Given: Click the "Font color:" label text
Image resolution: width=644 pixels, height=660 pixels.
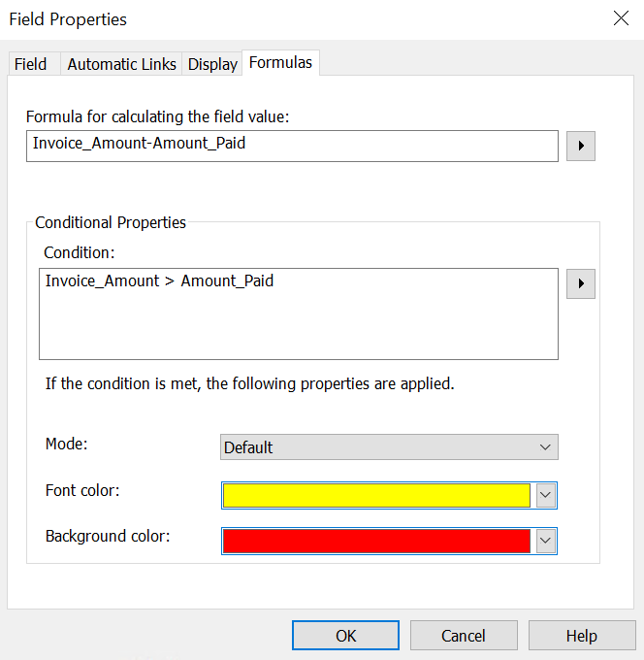Looking at the screenshot, I should (82, 490).
